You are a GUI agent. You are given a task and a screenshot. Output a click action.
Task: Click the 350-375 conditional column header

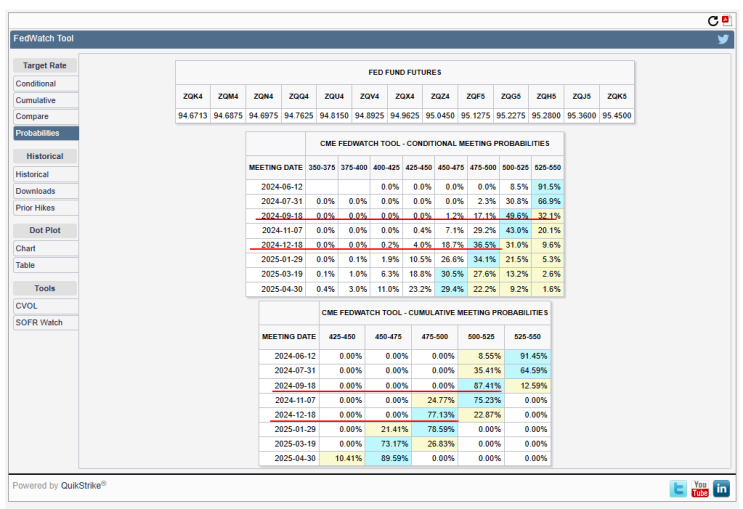click(x=322, y=168)
